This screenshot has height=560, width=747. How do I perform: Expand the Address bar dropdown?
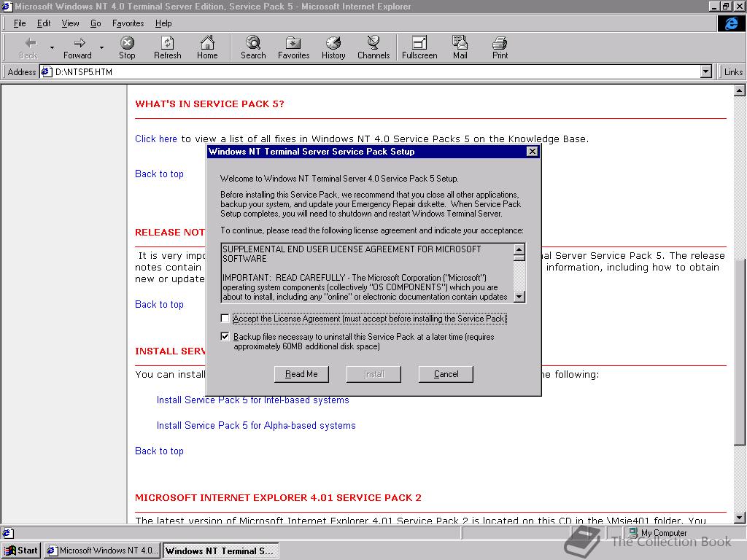(706, 72)
